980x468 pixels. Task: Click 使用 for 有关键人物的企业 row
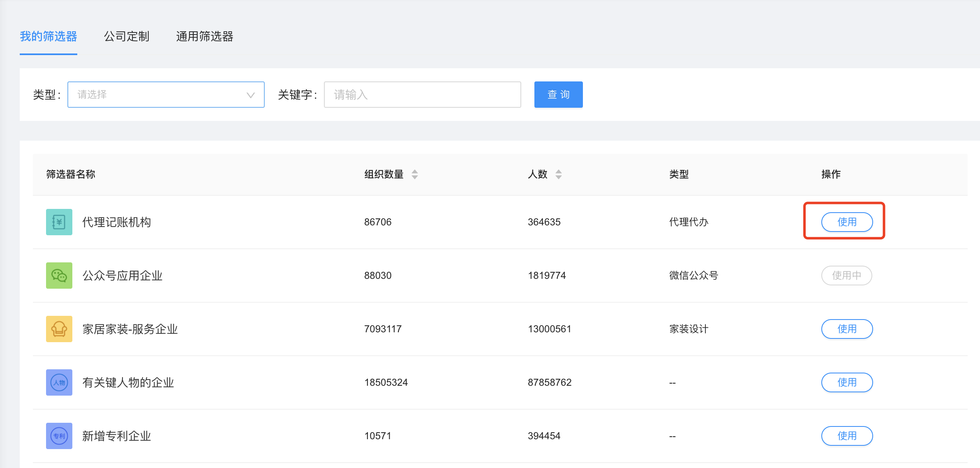click(x=847, y=382)
